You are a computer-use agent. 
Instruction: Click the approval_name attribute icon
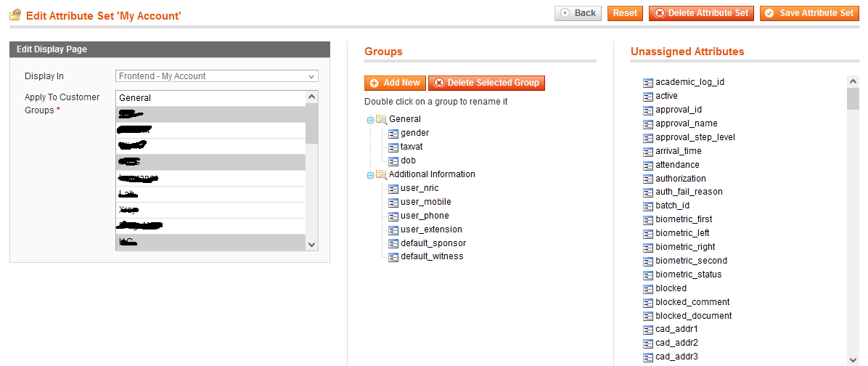point(647,123)
